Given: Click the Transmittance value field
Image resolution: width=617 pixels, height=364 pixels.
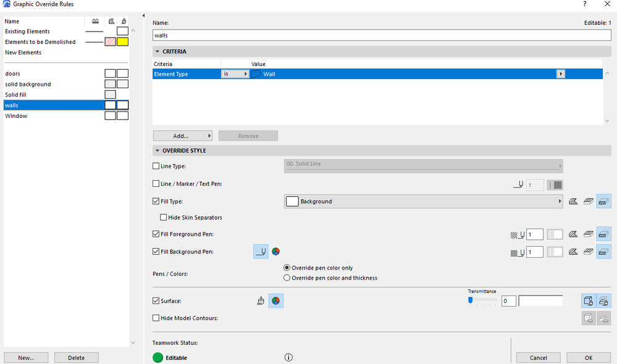Looking at the screenshot, I should [x=509, y=301].
